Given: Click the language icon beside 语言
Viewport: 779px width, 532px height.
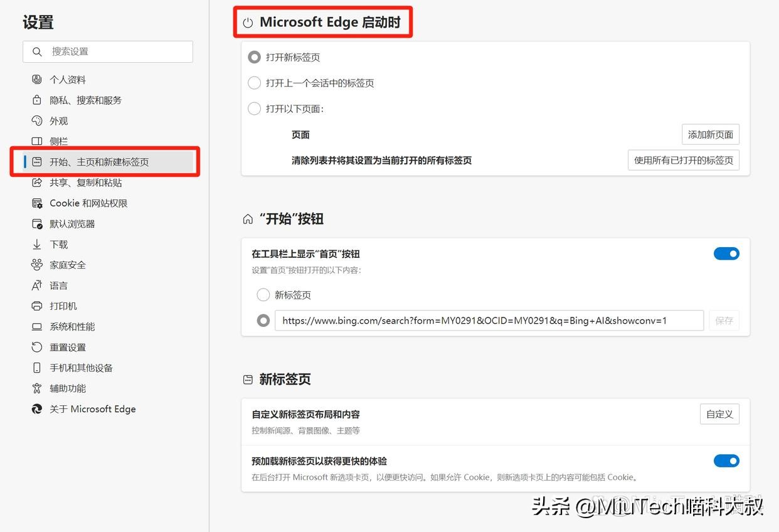Looking at the screenshot, I should [x=37, y=285].
